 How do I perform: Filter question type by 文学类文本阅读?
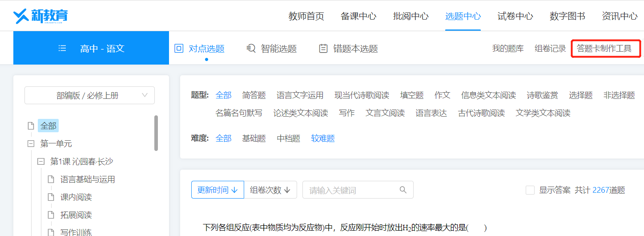(543, 113)
